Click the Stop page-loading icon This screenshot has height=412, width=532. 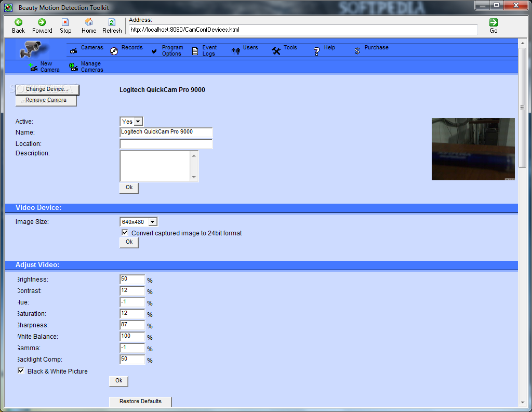[65, 22]
